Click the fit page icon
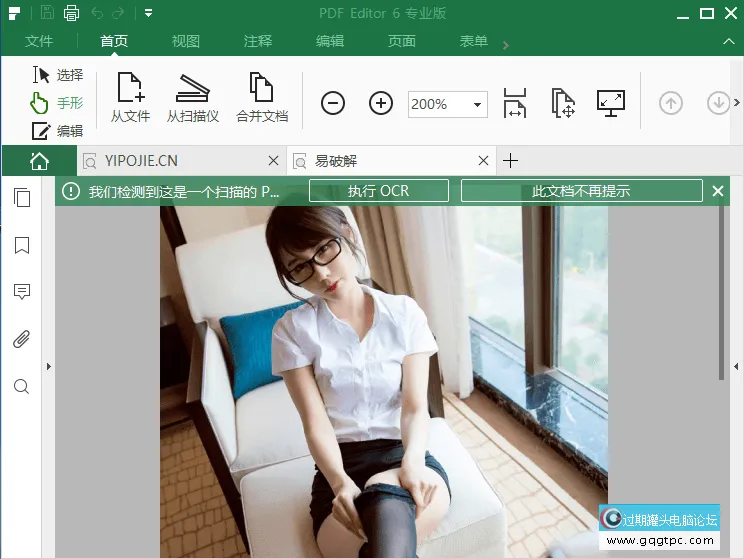Viewport: 744px width, 559px height. (x=563, y=102)
